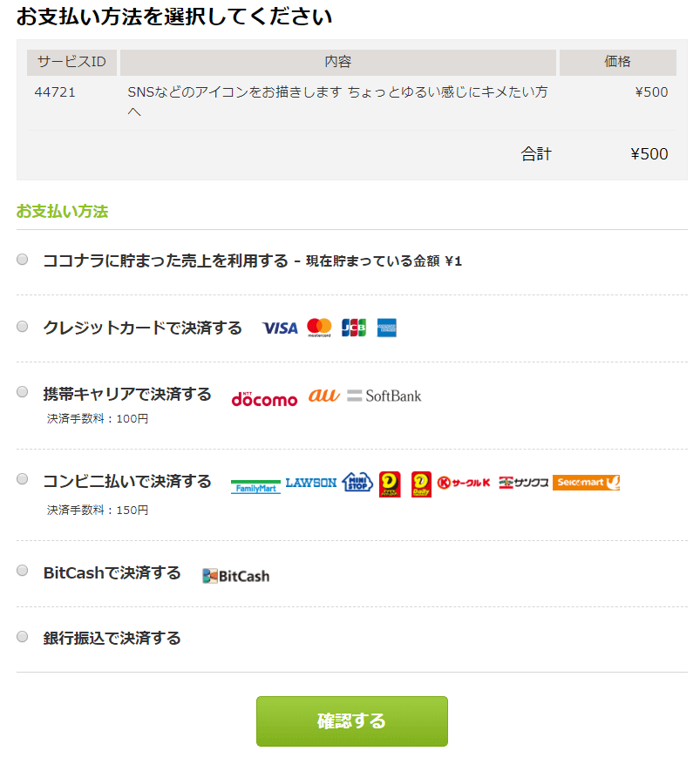Click the "BitCashで決済する" label text

[112, 572]
